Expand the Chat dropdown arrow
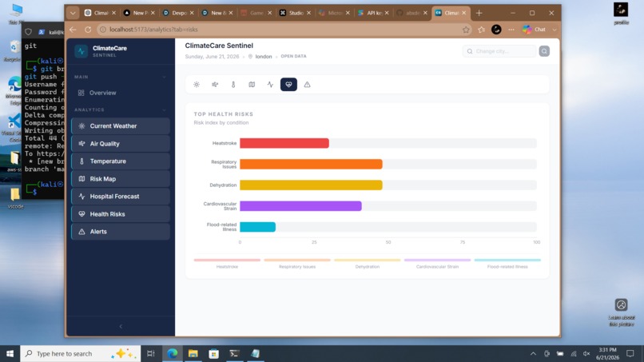644x362 pixels. point(555,30)
